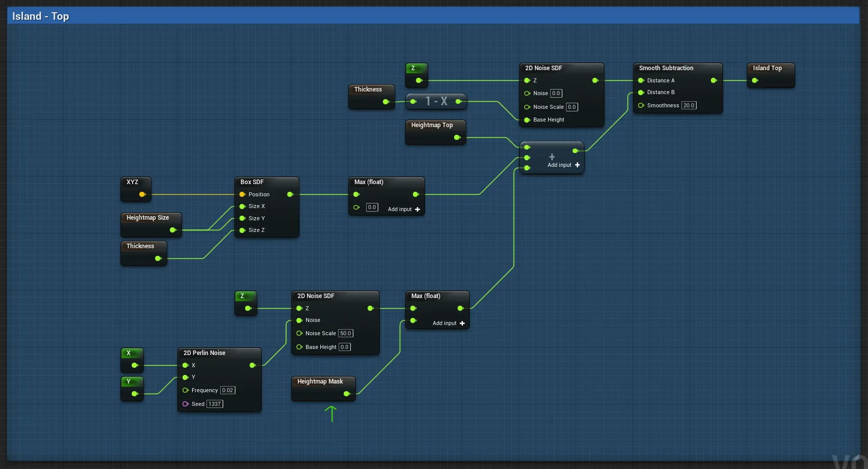The image size is (868, 469).
Task: Edit the Seed value field showing 1337
Action: [x=215, y=404]
